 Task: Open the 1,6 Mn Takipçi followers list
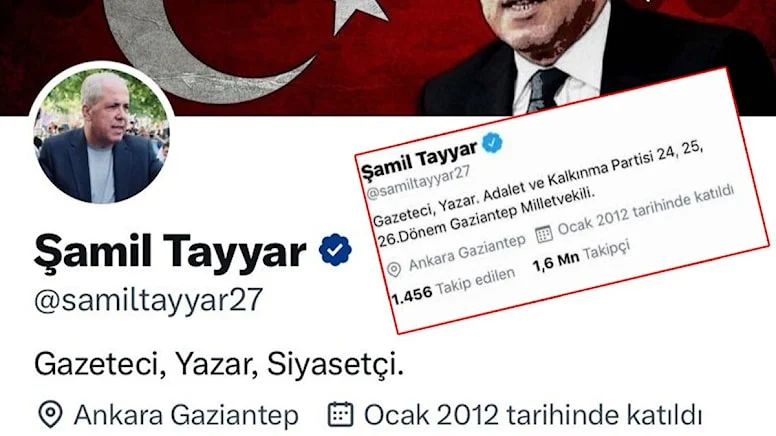click(x=581, y=255)
